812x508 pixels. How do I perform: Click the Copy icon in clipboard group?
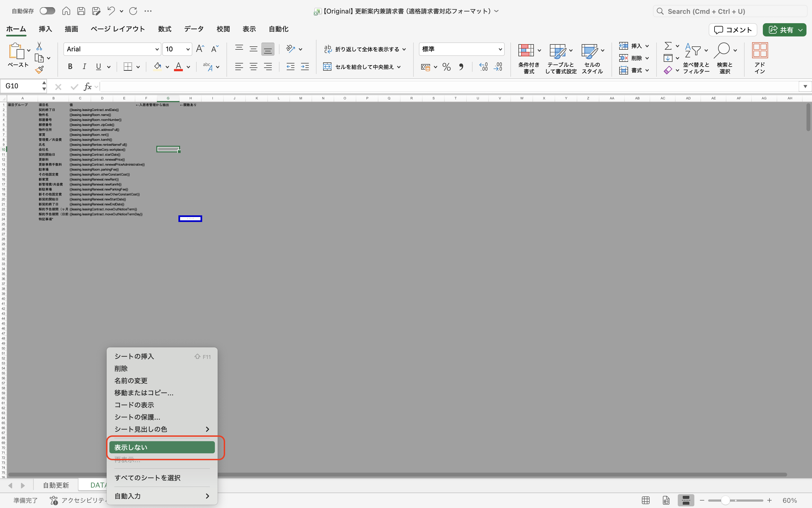pos(39,58)
